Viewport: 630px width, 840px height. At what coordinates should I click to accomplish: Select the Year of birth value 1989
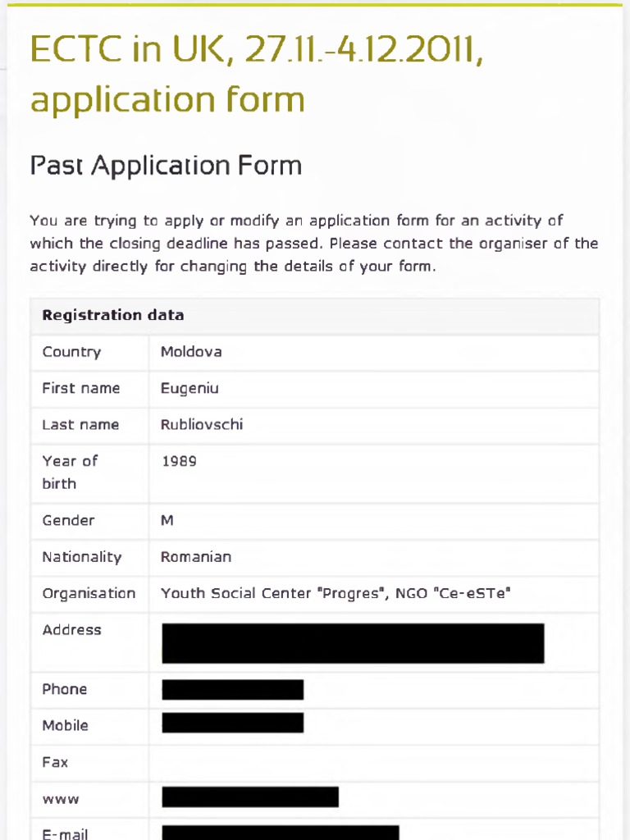coord(179,461)
